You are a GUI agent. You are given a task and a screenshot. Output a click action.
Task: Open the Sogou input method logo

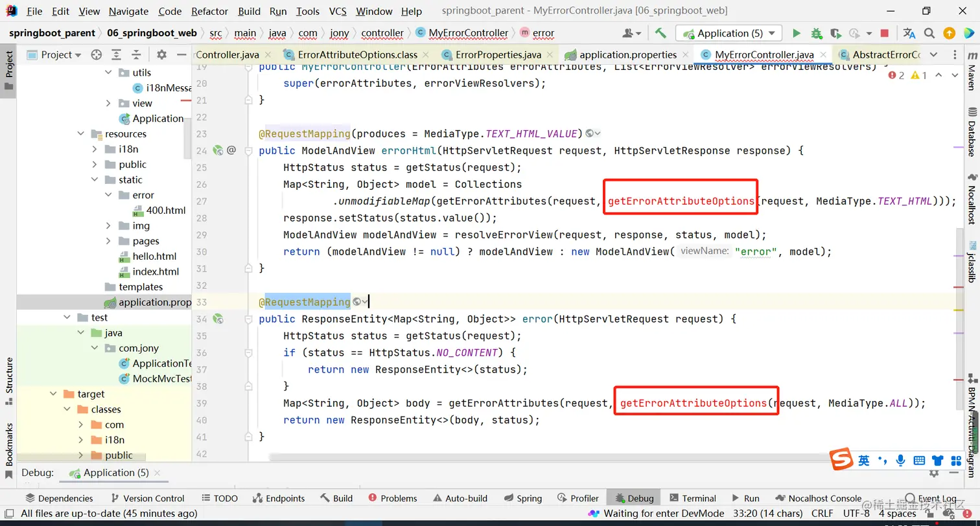(841, 460)
